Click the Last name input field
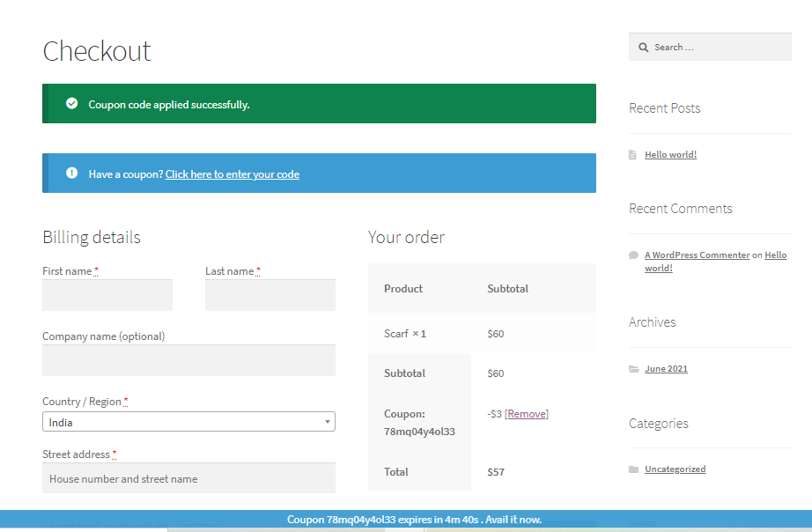Viewport: 812px width, 532px height. (x=270, y=295)
